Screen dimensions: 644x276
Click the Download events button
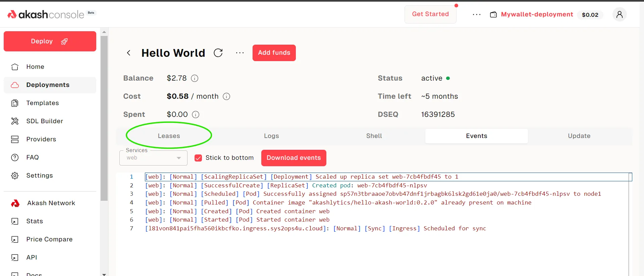click(293, 158)
